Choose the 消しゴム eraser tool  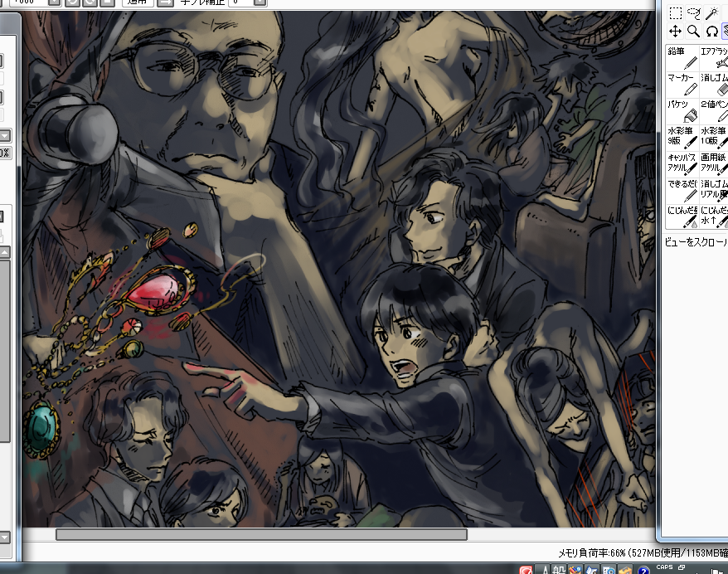[x=714, y=85]
